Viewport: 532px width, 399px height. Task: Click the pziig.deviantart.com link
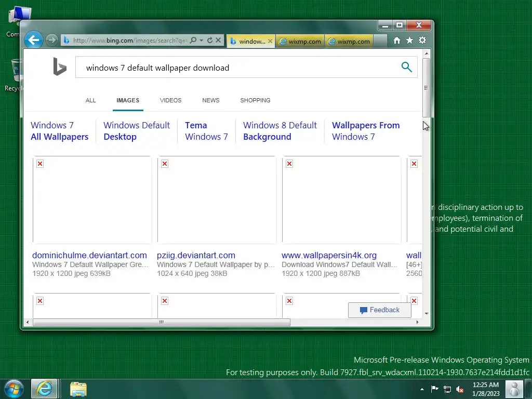pyautogui.click(x=196, y=255)
